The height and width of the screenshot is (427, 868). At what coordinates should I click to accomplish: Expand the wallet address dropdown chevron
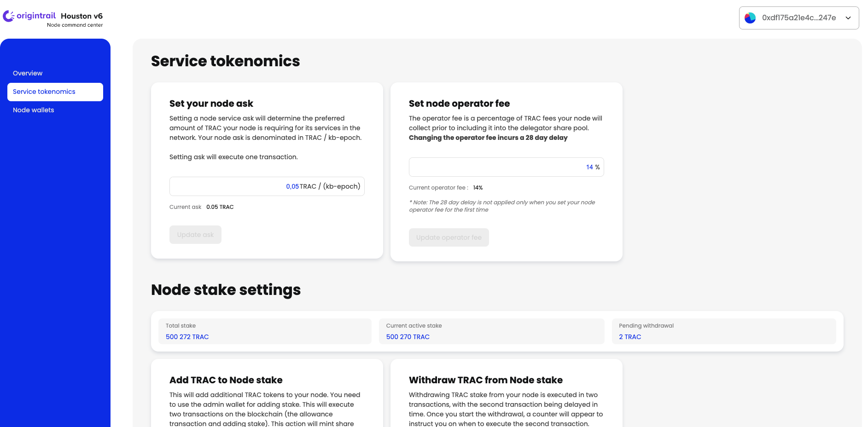848,18
